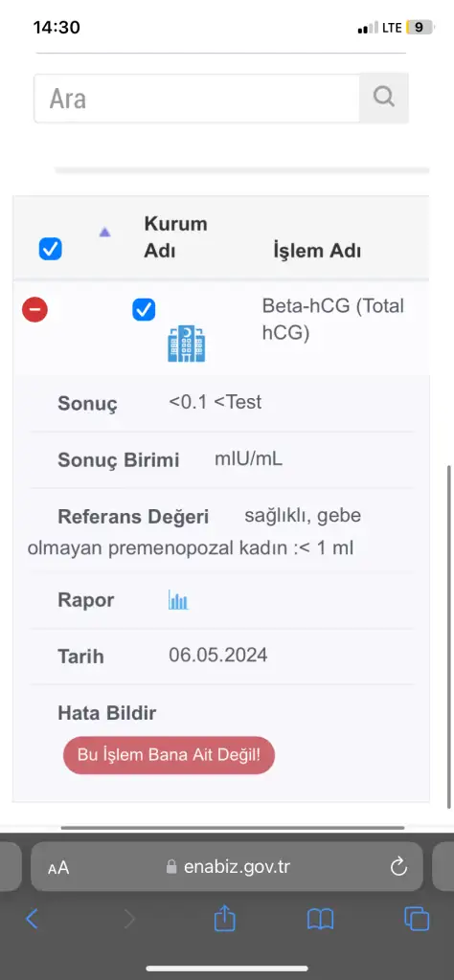
Task: Tap the search magnifier icon
Action: [x=383, y=98]
